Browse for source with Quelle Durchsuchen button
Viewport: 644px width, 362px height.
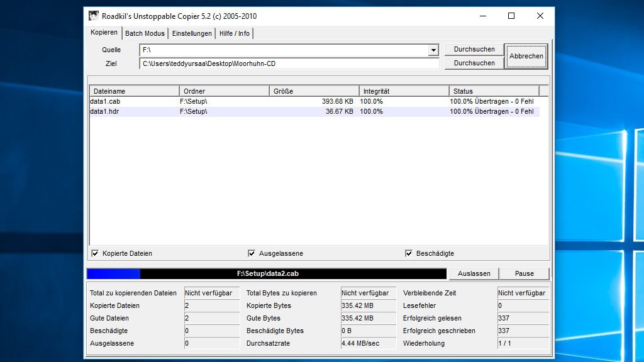(x=474, y=49)
